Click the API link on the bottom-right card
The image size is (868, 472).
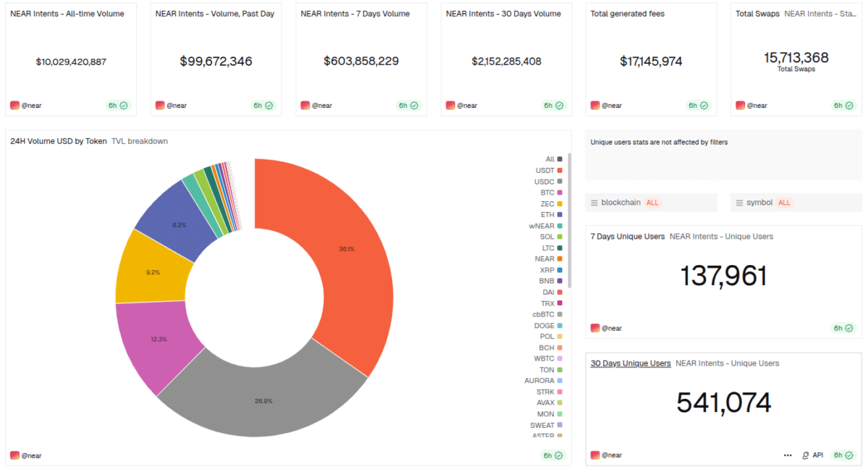click(x=817, y=455)
